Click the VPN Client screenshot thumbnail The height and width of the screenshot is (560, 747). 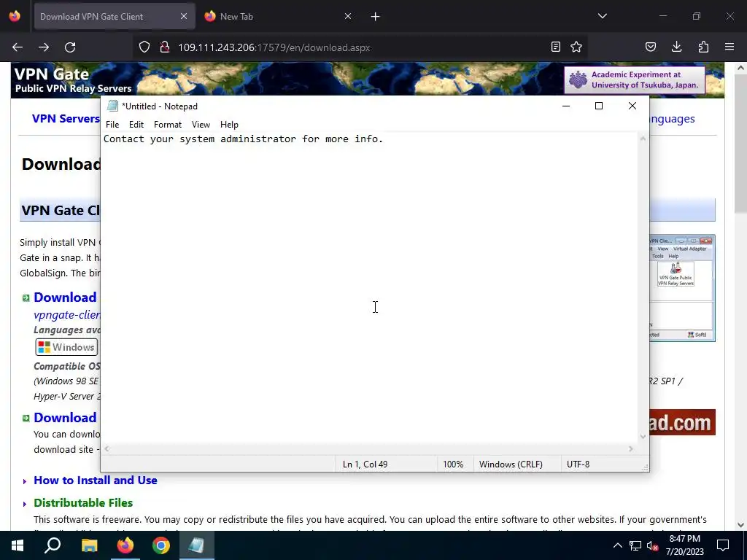682,288
